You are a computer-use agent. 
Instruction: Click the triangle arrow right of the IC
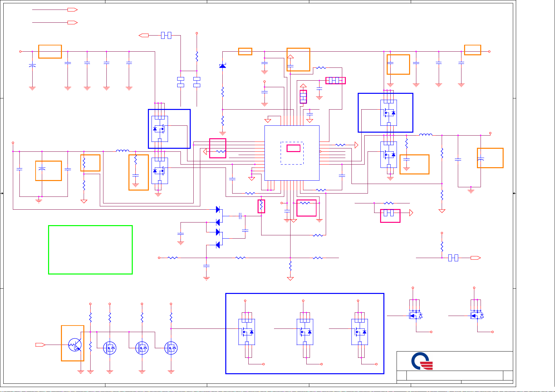[356, 145]
